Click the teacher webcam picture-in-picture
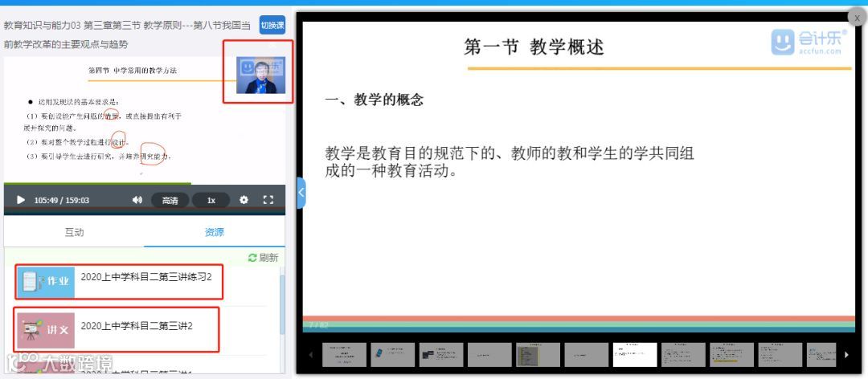Viewport: 868px width, 379px height. tap(260, 75)
